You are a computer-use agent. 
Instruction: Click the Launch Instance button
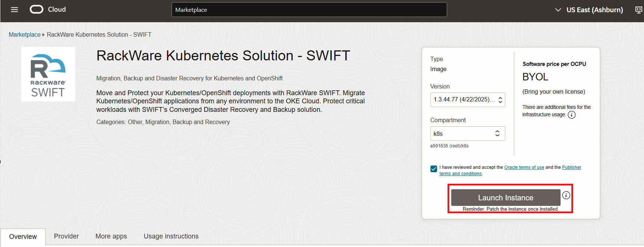point(506,198)
